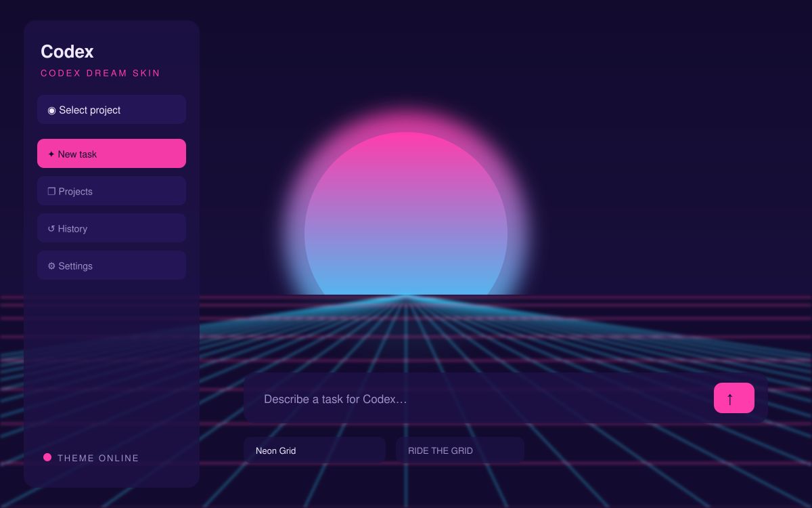Open the Settings section

point(112,266)
